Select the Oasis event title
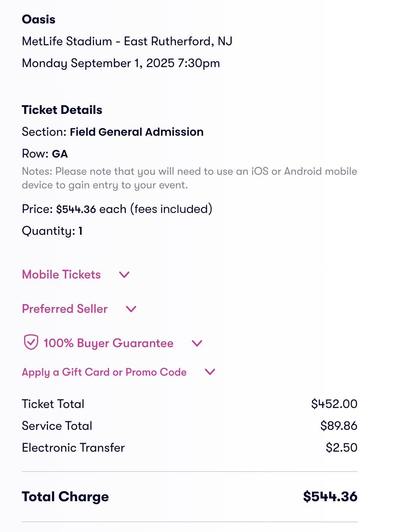The width and height of the screenshot is (408, 532). (x=39, y=20)
